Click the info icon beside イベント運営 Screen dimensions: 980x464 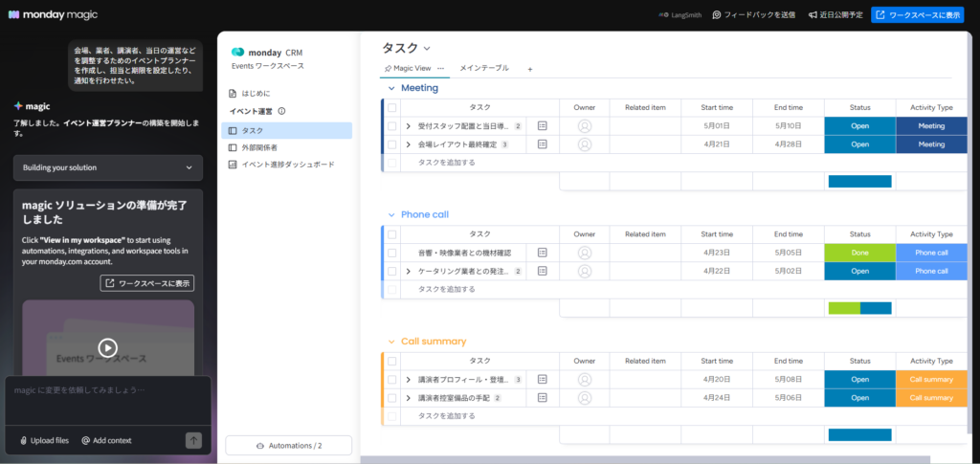[281, 111]
